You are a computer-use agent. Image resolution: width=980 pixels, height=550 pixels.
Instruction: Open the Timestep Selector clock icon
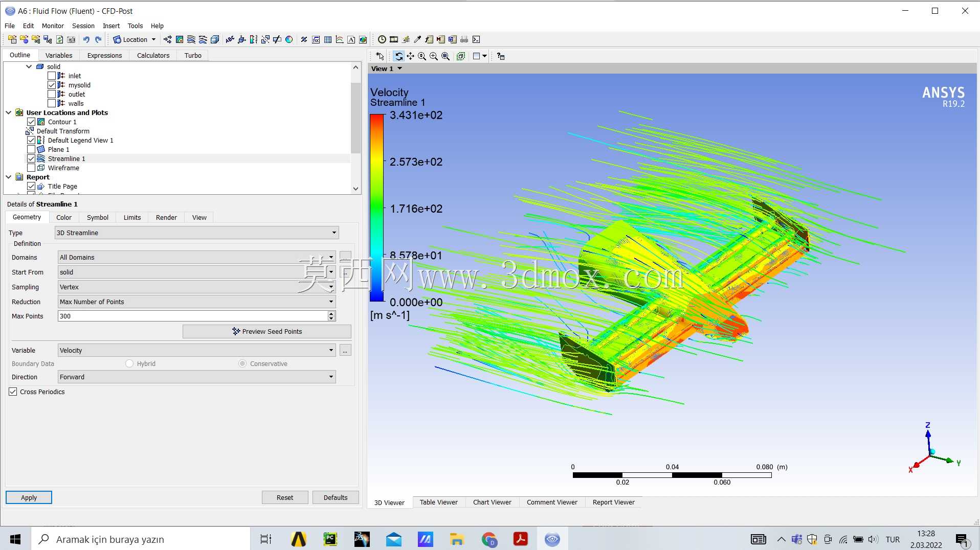pos(382,39)
